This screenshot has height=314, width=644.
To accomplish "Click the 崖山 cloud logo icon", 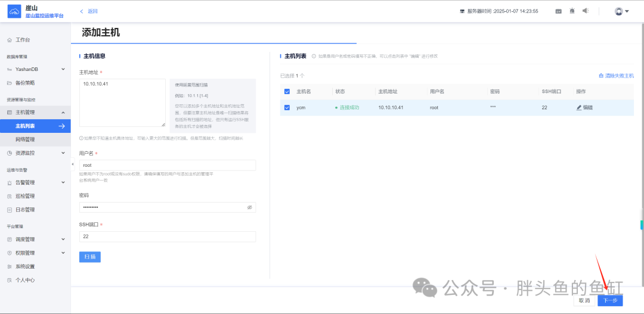I will coord(14,11).
